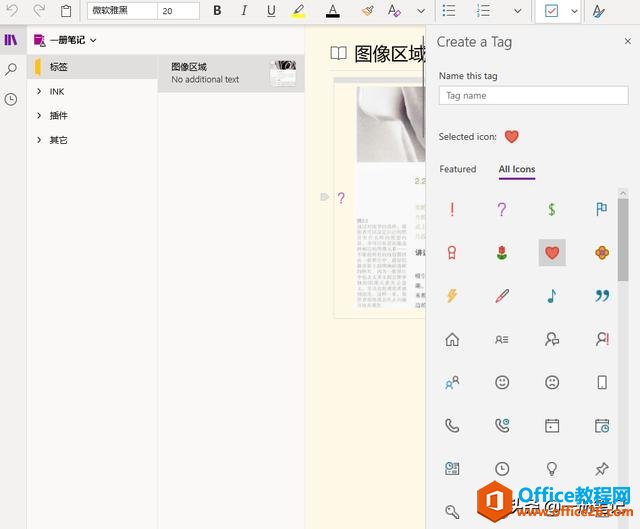Click the text styles icon at the toolbar end

(599, 11)
